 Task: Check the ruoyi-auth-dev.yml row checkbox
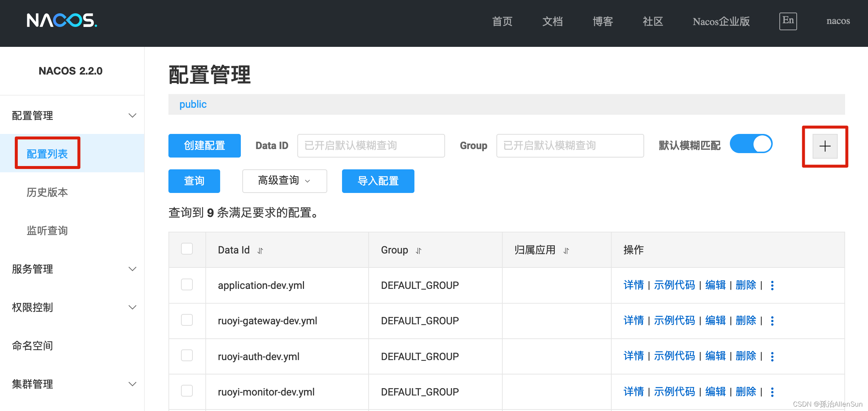pos(187,355)
